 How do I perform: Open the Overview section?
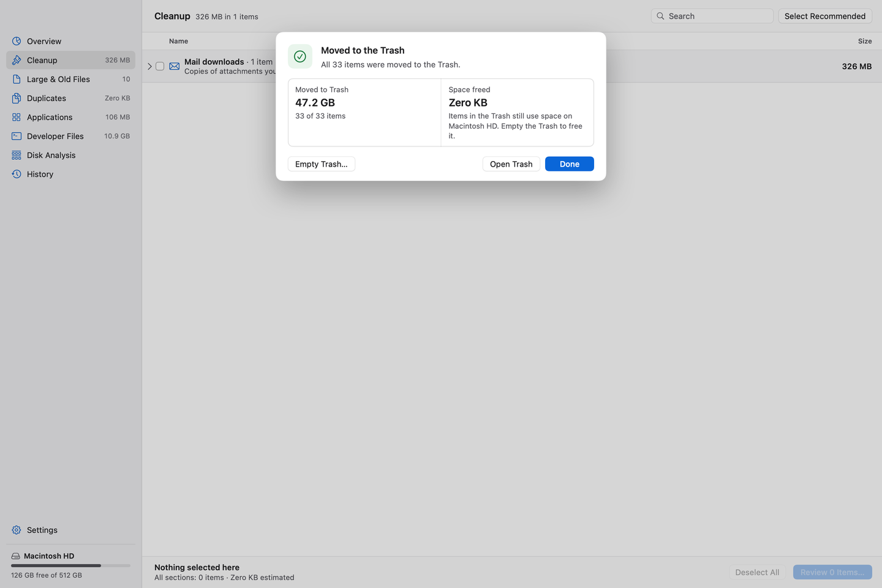pos(70,41)
